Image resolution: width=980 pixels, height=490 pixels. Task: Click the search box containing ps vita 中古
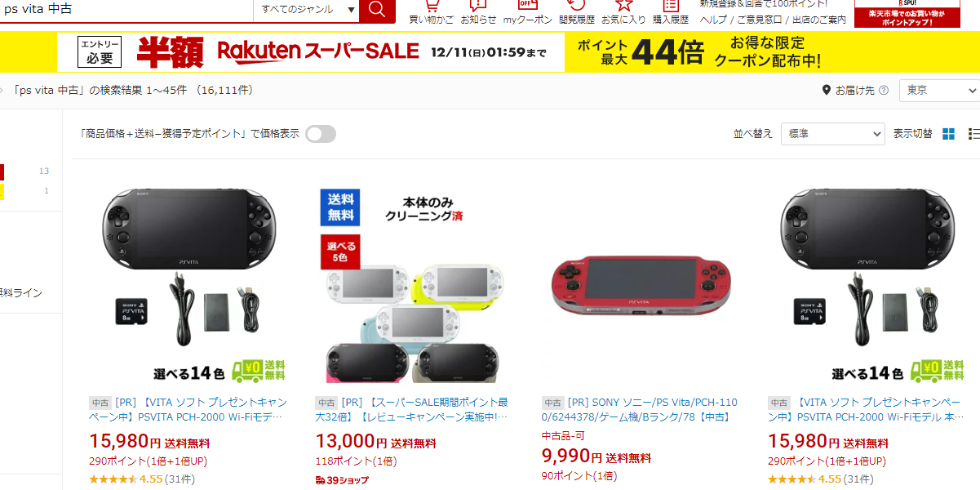click(x=126, y=10)
